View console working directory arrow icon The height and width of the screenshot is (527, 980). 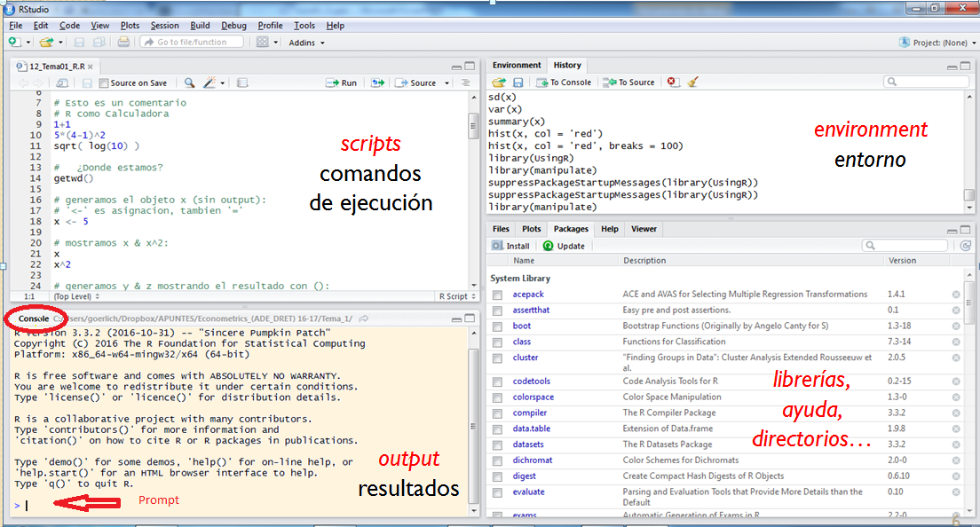pyautogui.click(x=364, y=319)
